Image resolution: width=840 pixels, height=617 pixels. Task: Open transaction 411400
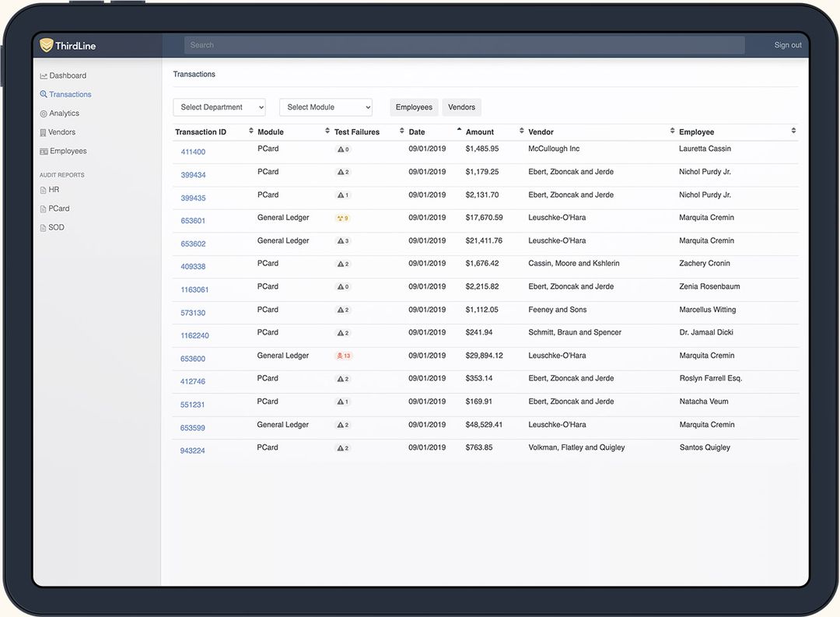coord(193,152)
